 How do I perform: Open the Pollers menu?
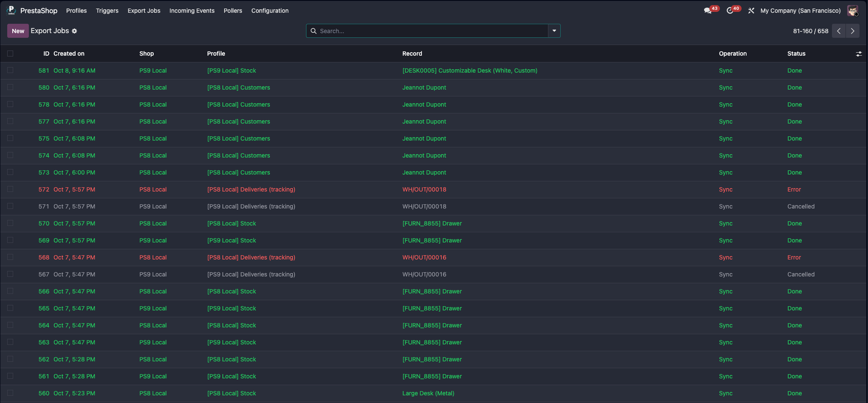coord(233,10)
